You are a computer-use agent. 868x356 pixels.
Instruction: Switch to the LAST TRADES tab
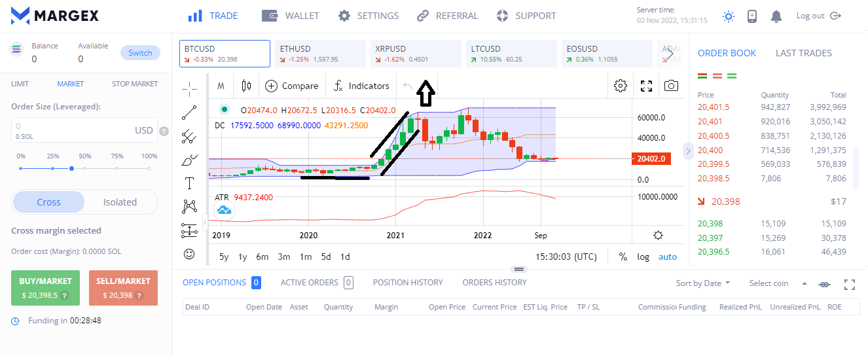[x=803, y=53]
